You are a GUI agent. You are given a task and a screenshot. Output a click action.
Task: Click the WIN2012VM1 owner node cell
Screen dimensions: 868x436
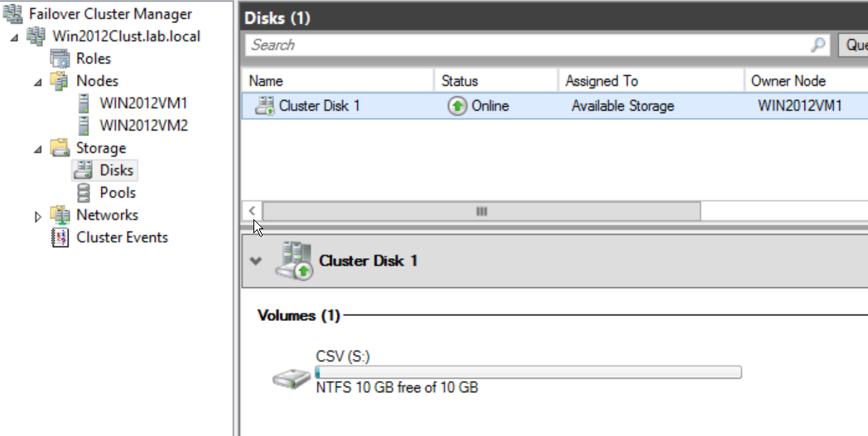pos(800,106)
